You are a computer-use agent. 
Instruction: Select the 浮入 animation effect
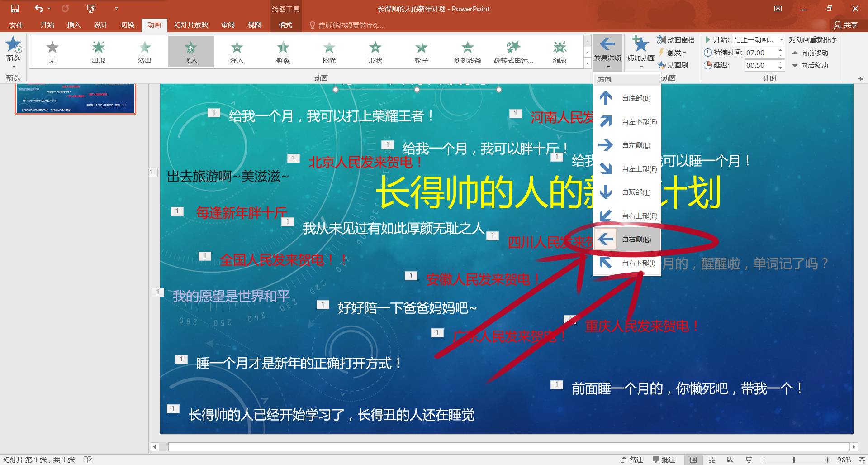pos(237,52)
